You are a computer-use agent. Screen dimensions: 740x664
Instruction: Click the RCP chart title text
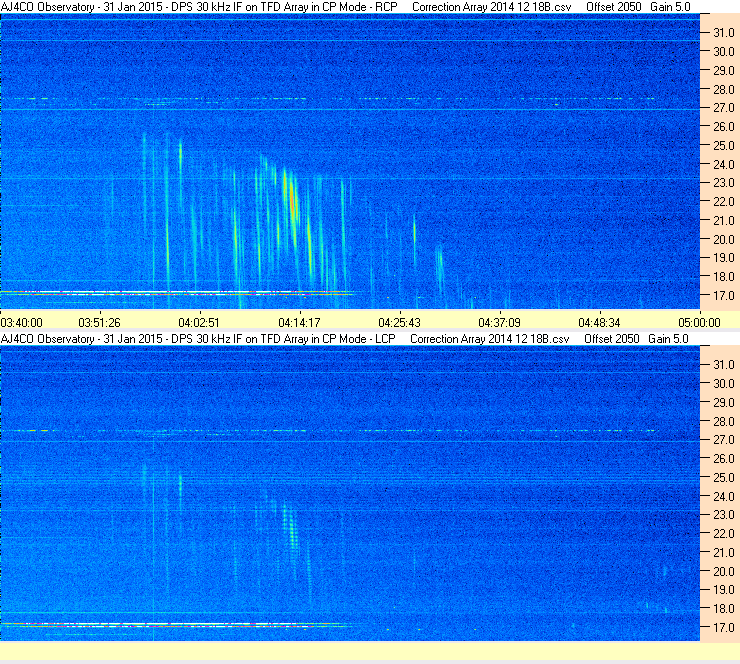coord(199,7)
